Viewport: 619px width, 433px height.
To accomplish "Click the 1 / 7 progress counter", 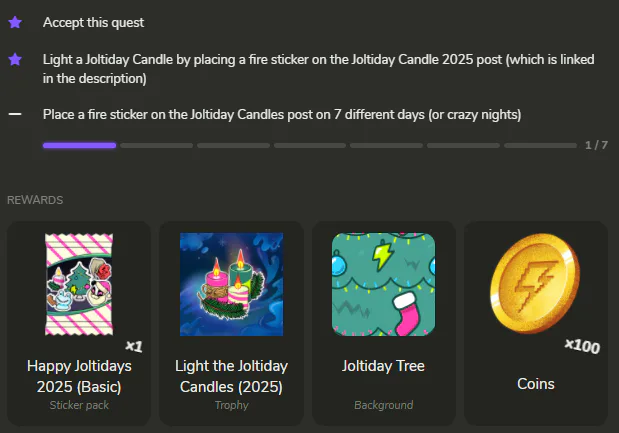I will (596, 145).
